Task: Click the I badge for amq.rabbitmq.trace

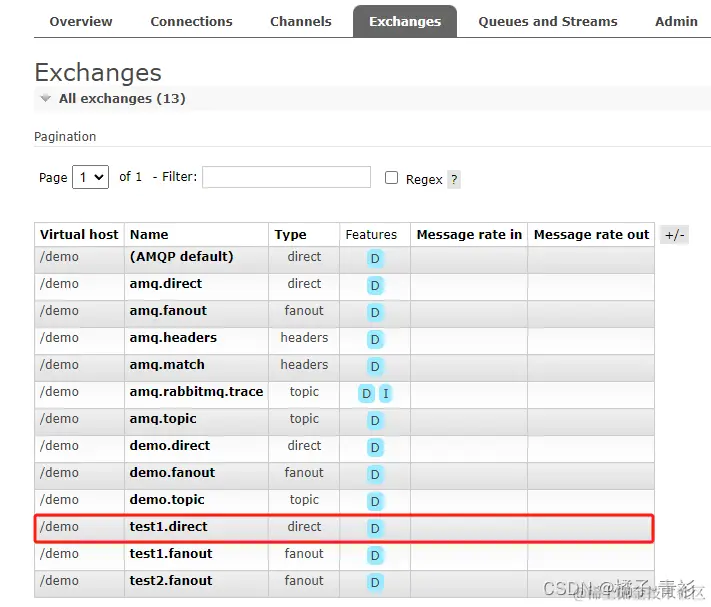Action: pyautogui.click(x=385, y=393)
